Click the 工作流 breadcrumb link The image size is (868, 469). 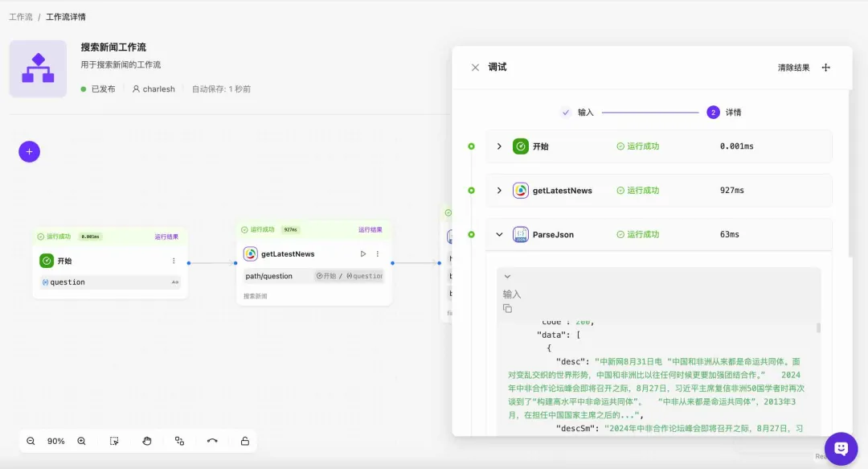(20, 17)
